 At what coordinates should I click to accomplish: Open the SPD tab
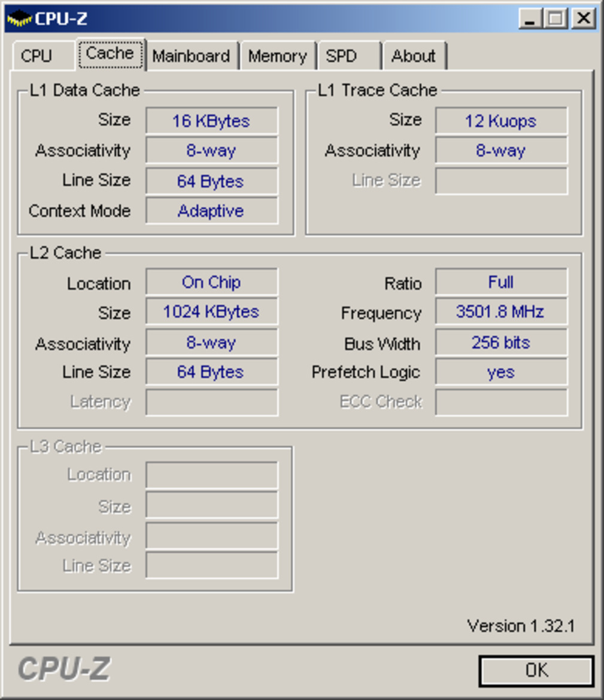coord(349,56)
